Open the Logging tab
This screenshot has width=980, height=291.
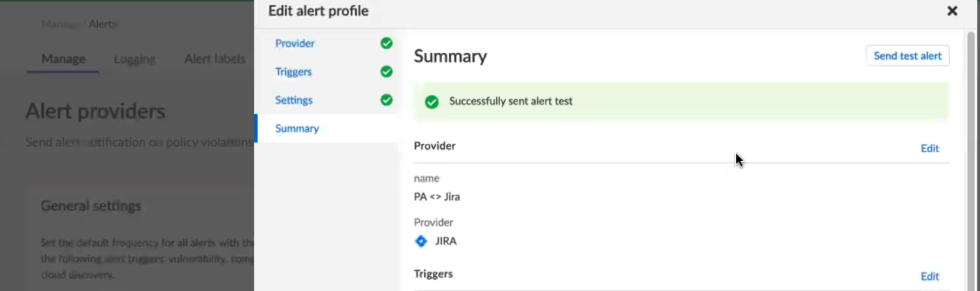tap(135, 59)
